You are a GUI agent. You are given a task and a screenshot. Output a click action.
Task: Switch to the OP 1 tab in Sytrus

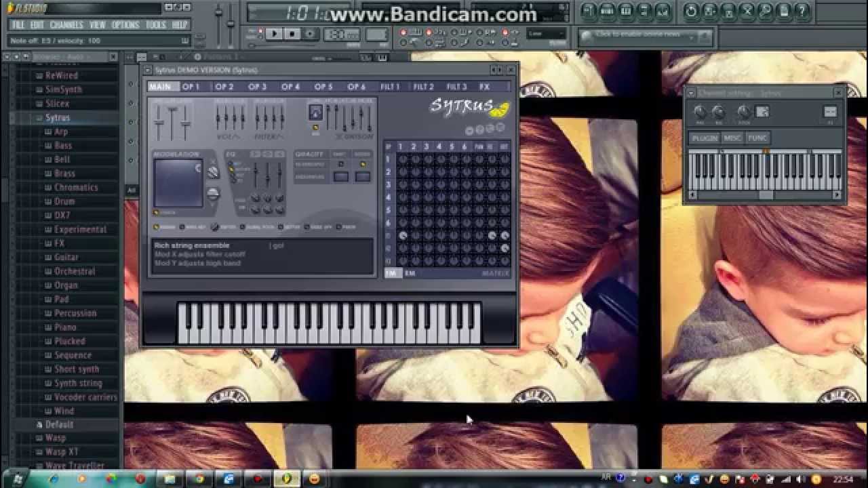click(191, 87)
